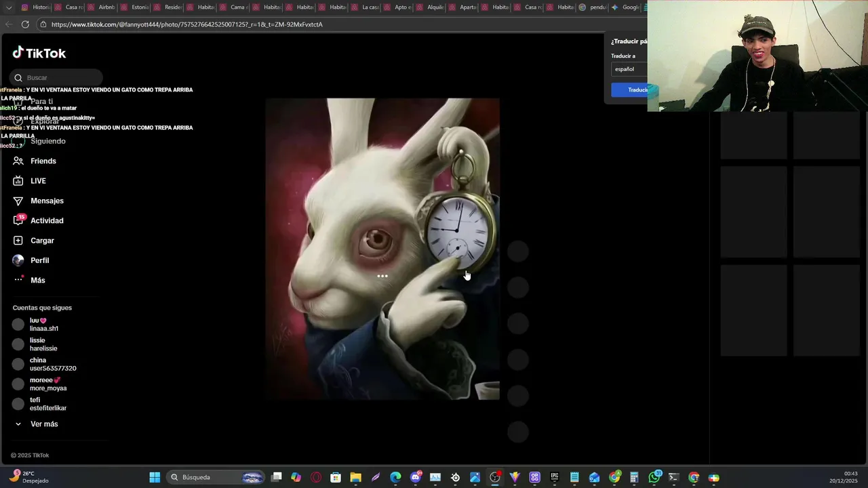This screenshot has width=868, height=488.
Task: Click the photo carousel dots indicator
Action: [382, 276]
